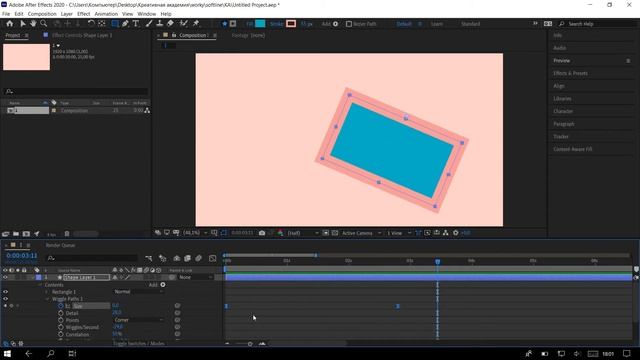Toggle the region of interest button
Screen dimensions: 640x360
coord(326,233)
